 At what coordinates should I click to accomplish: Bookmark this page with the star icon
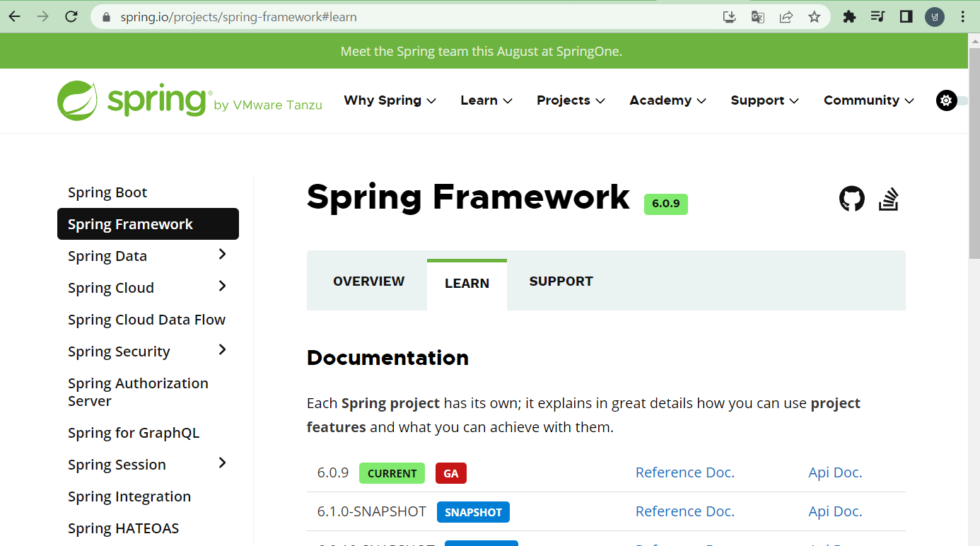point(815,17)
